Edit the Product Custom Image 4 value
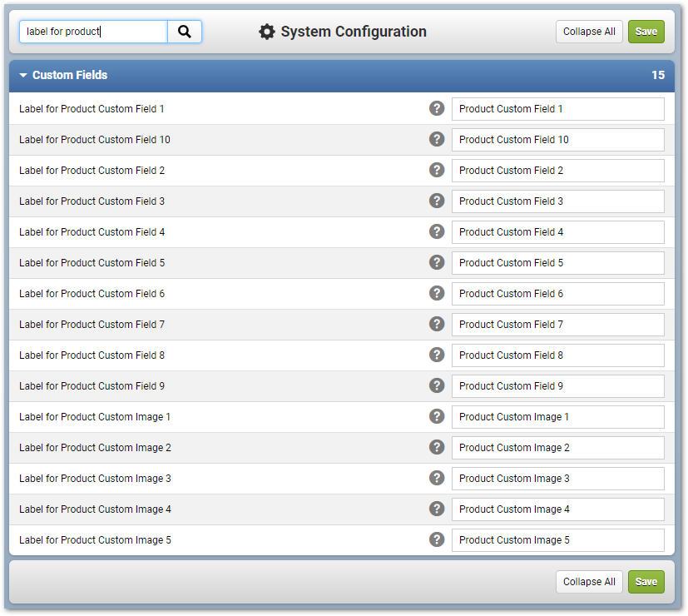Screen dimensions: 688x616 [x=557, y=509]
